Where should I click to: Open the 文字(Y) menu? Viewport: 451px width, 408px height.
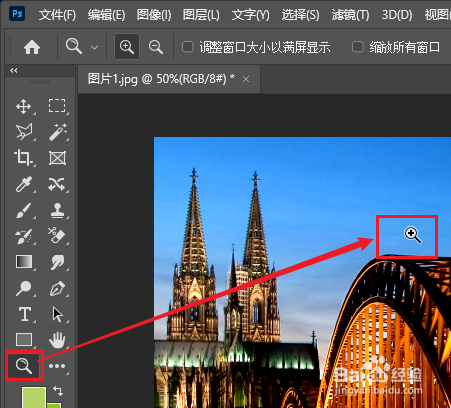[250, 15]
